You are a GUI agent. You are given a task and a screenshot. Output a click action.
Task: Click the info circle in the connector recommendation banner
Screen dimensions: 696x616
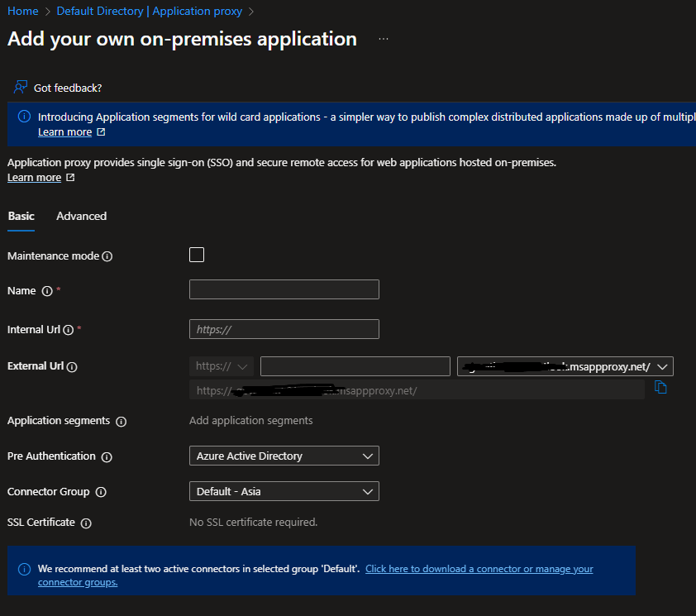point(22,568)
